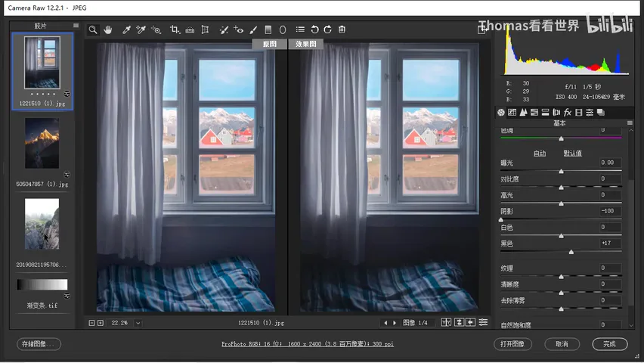
Task: Open the Snapshots stacked-pages tab
Action: pos(600,112)
